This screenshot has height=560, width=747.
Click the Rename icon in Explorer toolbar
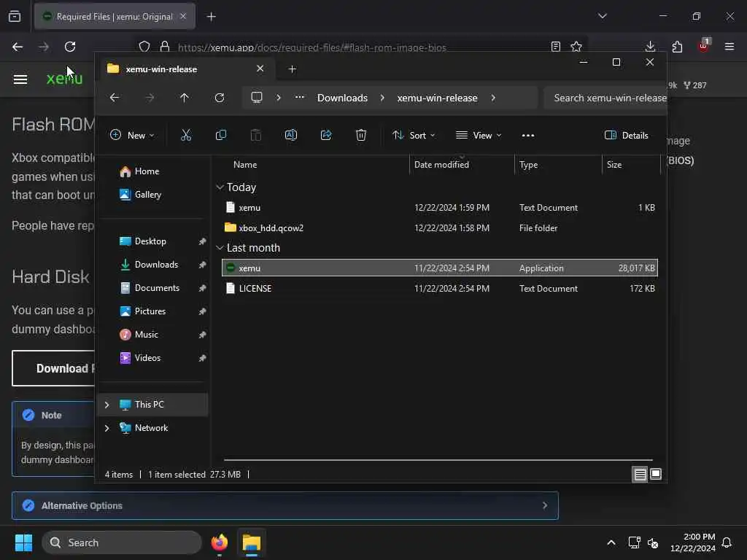click(x=290, y=135)
